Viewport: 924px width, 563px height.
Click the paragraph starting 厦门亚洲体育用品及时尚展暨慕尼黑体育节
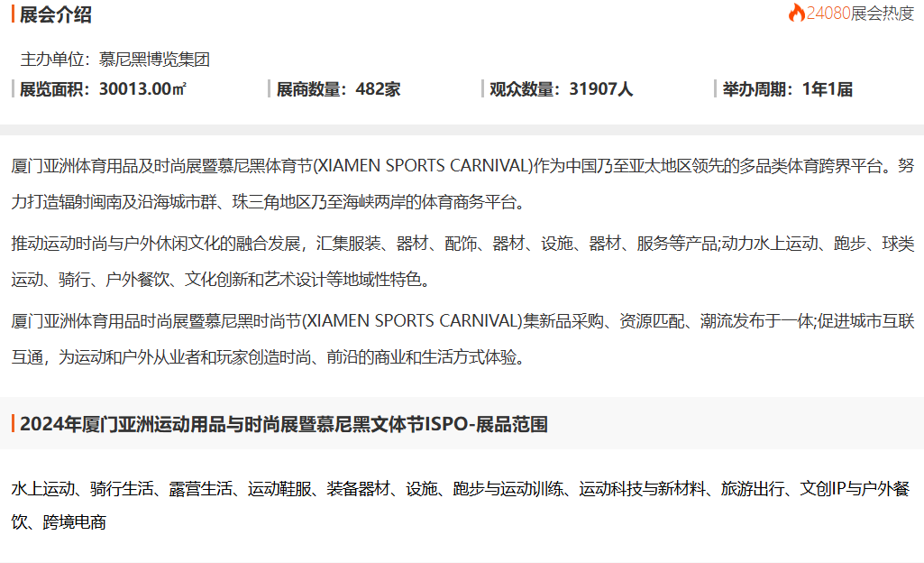[x=462, y=184]
